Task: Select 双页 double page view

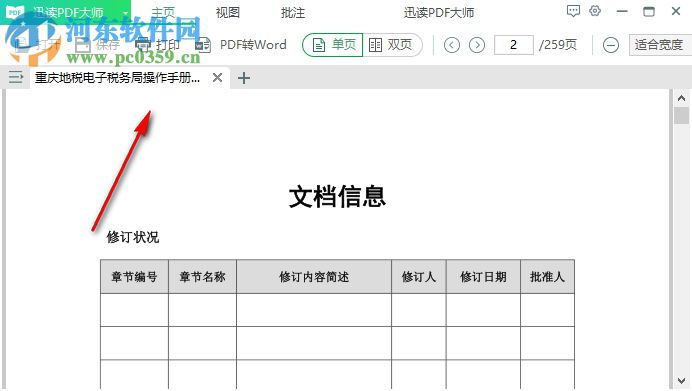Action: point(391,45)
